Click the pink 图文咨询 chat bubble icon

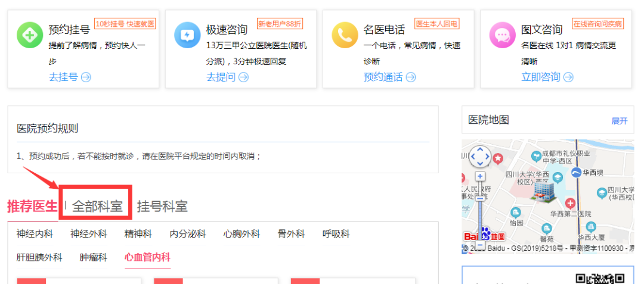click(502, 35)
